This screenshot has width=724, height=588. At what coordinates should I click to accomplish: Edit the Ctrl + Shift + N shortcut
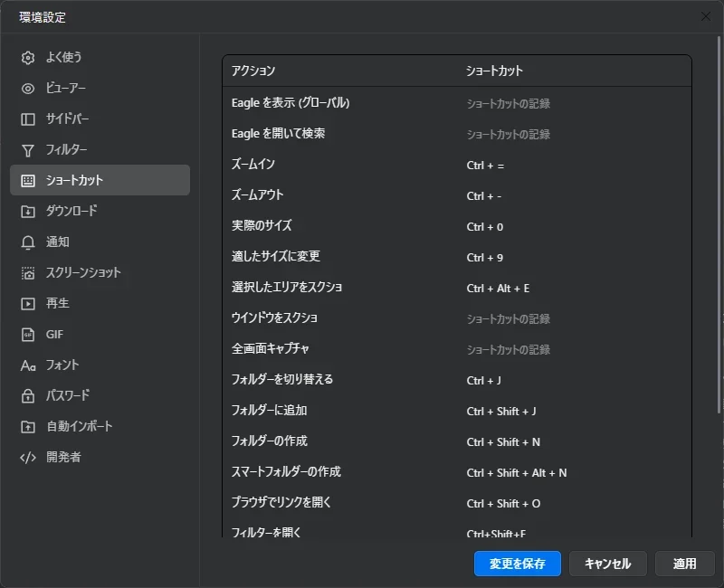503,442
